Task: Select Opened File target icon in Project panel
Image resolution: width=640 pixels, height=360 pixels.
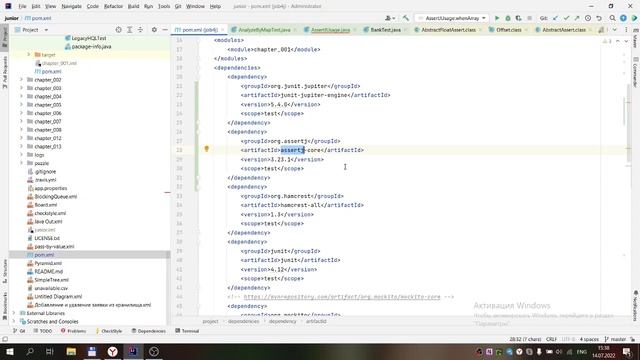Action: pos(118,30)
